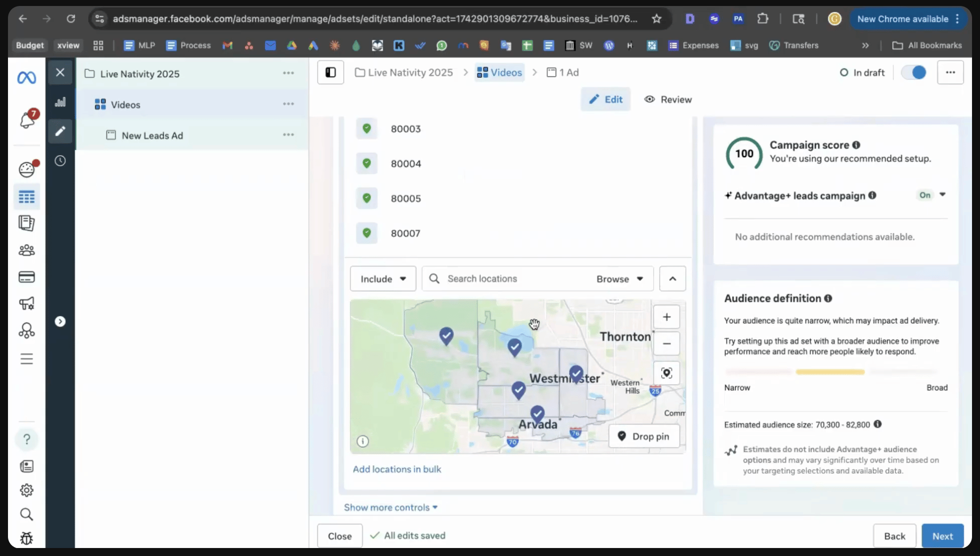The image size is (980, 556).
Task: Open history clock icon in panel
Action: (60, 161)
